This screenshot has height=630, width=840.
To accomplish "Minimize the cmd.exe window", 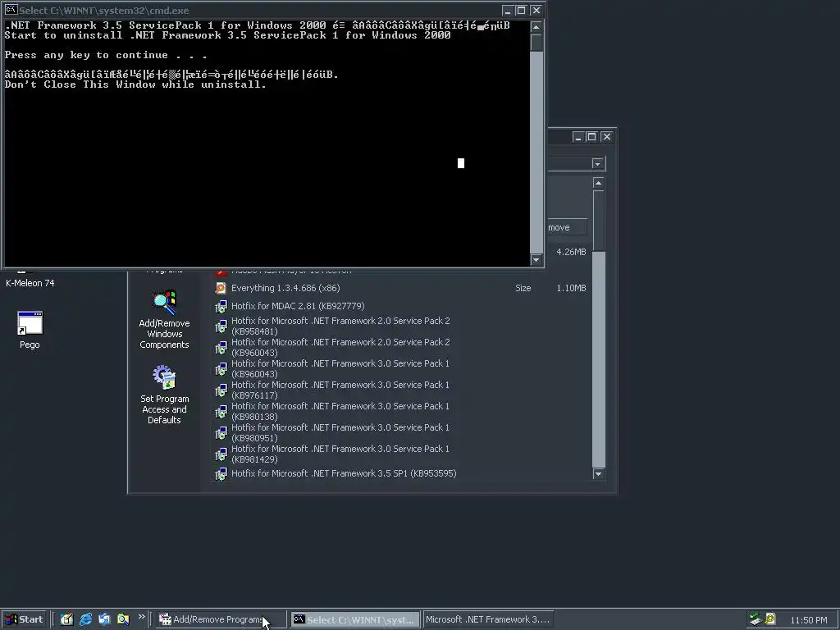I will 507,10.
